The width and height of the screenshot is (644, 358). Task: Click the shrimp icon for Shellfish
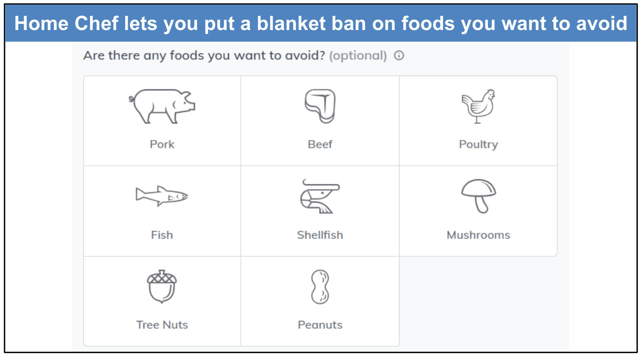point(320,196)
